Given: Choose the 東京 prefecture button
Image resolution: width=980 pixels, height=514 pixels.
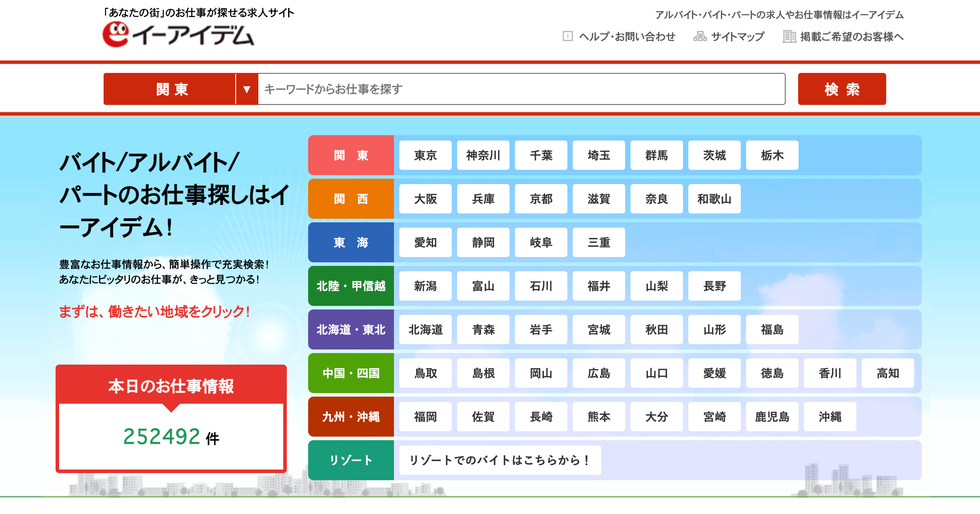Looking at the screenshot, I should click(x=425, y=155).
